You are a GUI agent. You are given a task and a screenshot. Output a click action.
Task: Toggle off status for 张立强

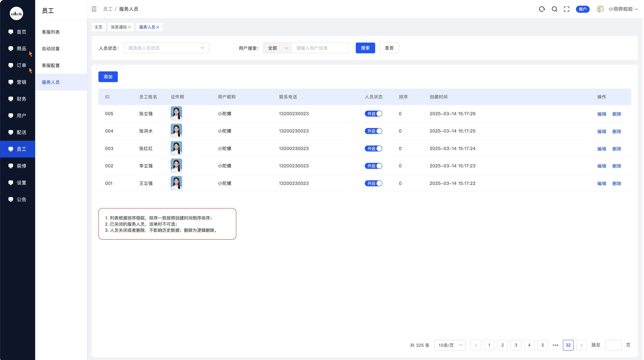(373, 114)
